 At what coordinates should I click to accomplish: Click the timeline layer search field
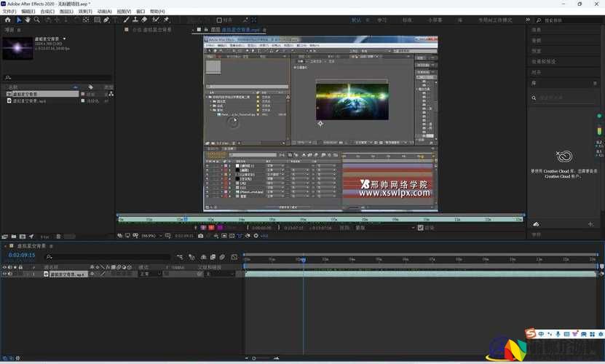(x=108, y=257)
